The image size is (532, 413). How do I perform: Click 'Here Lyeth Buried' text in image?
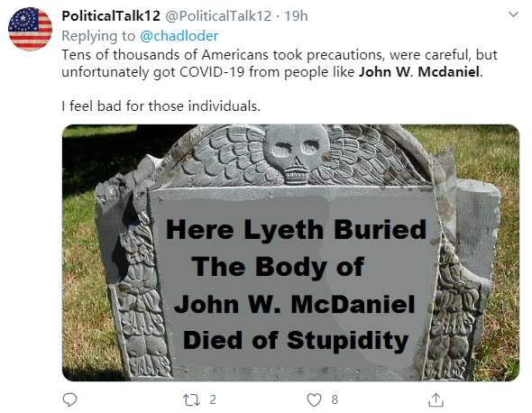tap(296, 230)
